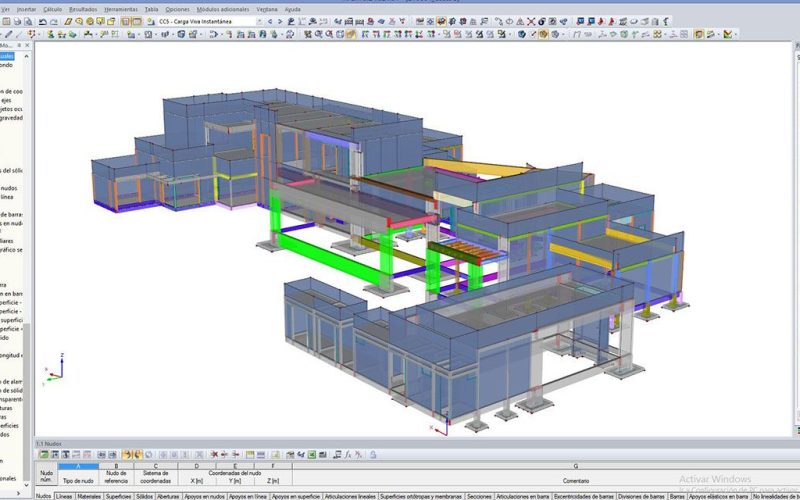This screenshot has height=500, width=800.
Task: Select the Nudos tab
Action: coord(43,496)
